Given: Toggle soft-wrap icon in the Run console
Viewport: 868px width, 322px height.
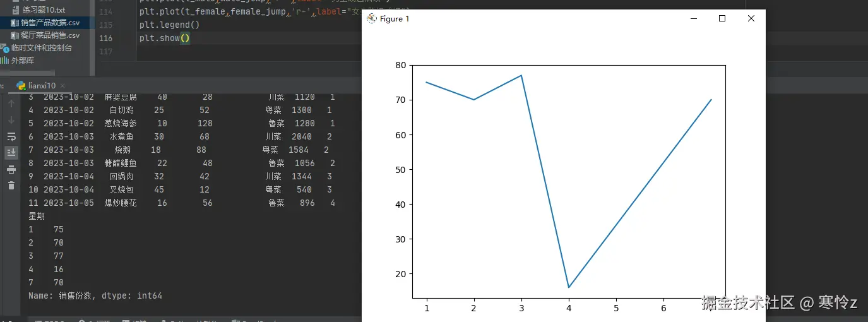Looking at the screenshot, I should coord(11,136).
